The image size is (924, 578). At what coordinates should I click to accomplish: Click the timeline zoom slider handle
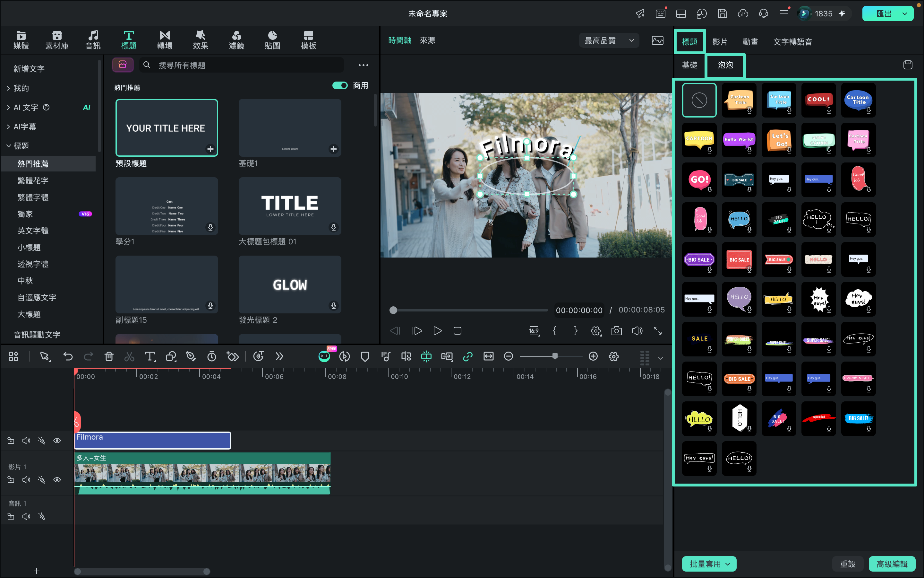555,356
